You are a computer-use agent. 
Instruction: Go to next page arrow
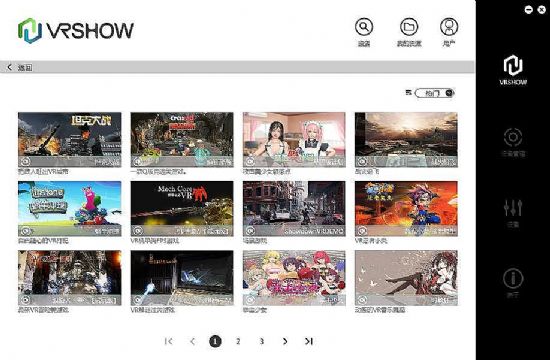(285, 341)
